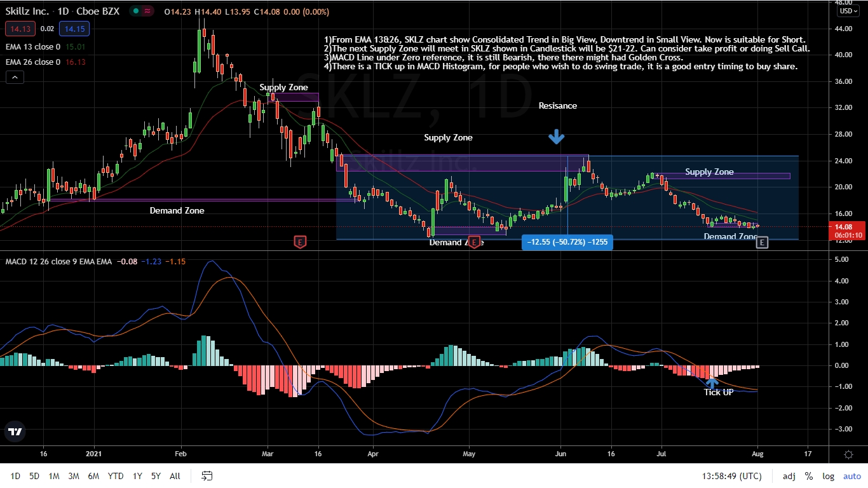Click the gray upcoming earnings E marker

[763, 241]
